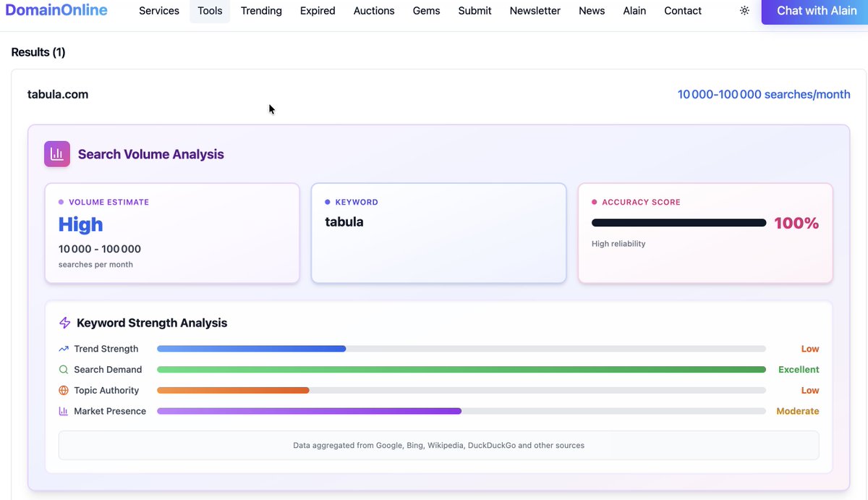868x500 pixels.
Task: Click the data sources note box
Action: pyautogui.click(x=439, y=446)
